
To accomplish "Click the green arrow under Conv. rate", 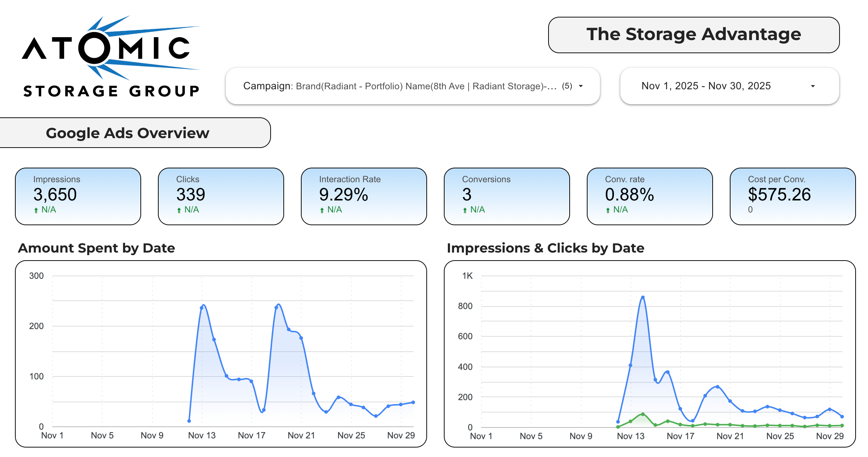I will (x=608, y=210).
